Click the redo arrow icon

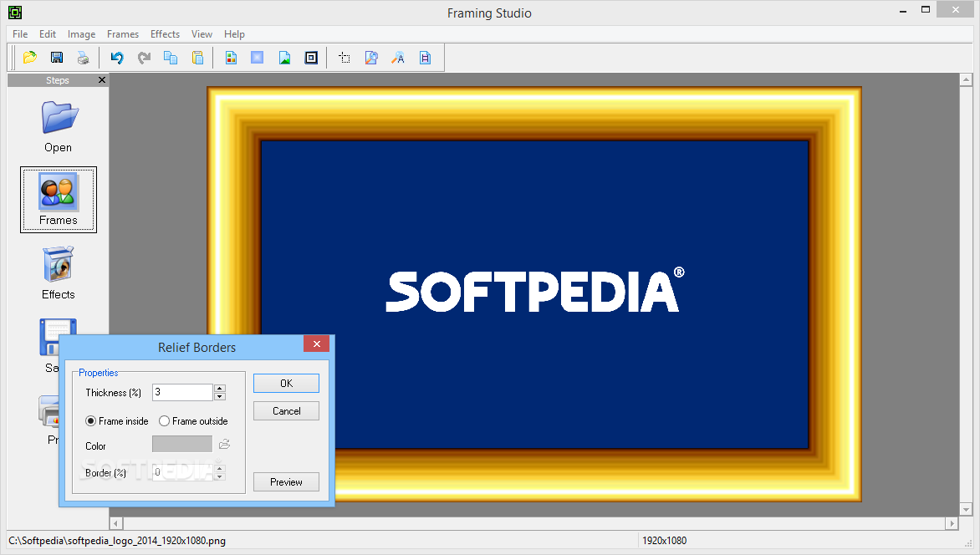click(144, 58)
